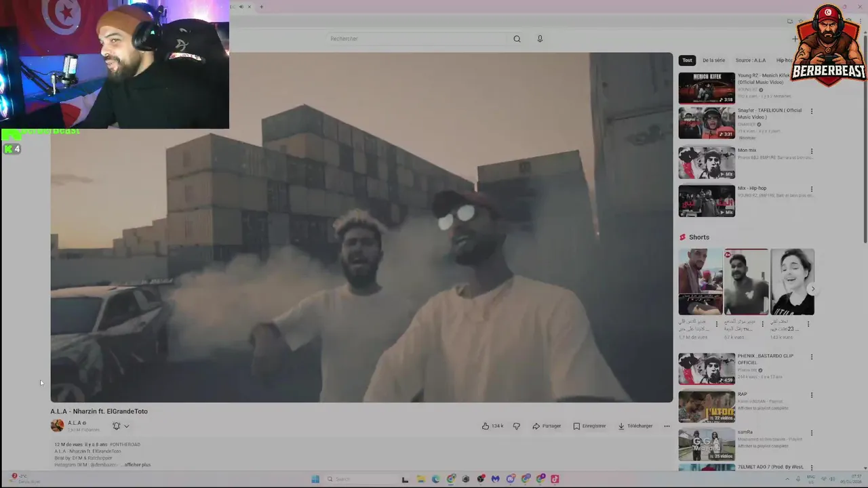This screenshot has width=868, height=488.
Task: Click the dislike thumbs-down icon
Action: (x=517, y=426)
